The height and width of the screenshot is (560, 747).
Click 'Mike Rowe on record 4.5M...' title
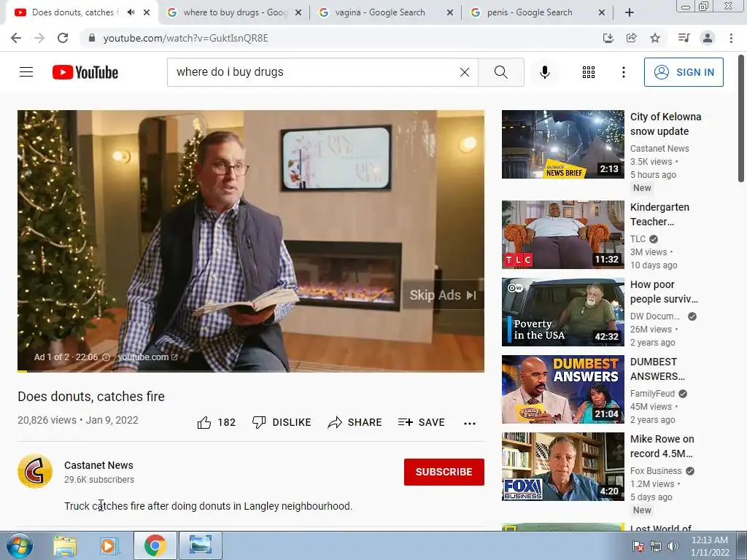[662, 446]
